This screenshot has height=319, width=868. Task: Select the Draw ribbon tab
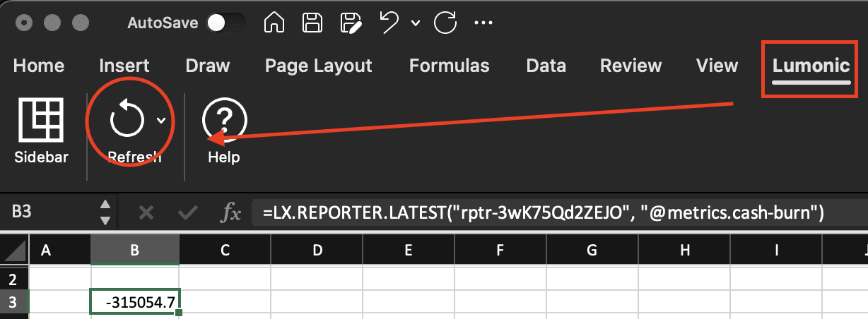point(207,66)
